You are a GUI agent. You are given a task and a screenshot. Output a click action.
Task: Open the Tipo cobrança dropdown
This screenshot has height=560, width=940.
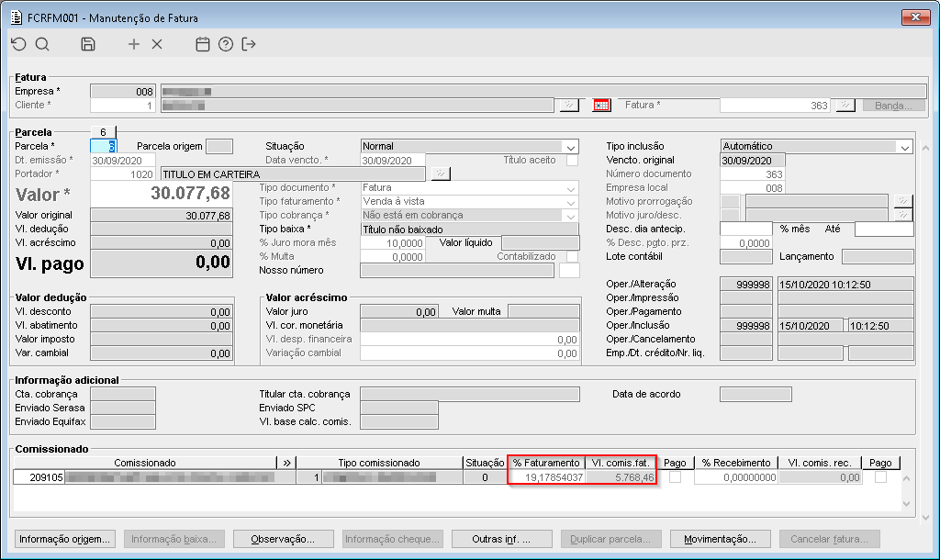coord(570,216)
